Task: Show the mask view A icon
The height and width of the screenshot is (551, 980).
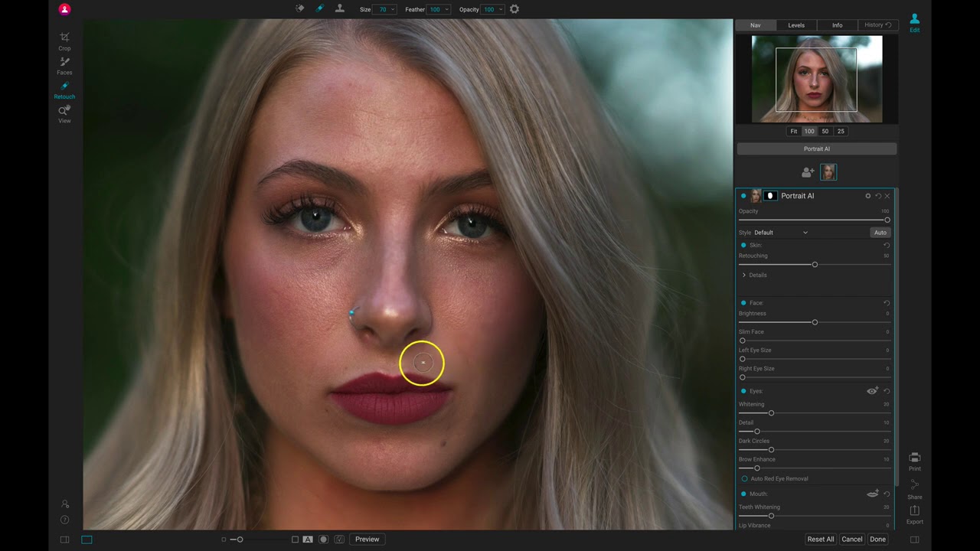Action: click(308, 540)
